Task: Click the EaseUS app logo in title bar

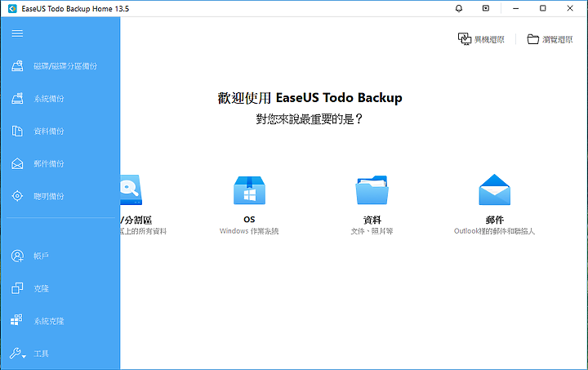Action: pyautogui.click(x=12, y=9)
